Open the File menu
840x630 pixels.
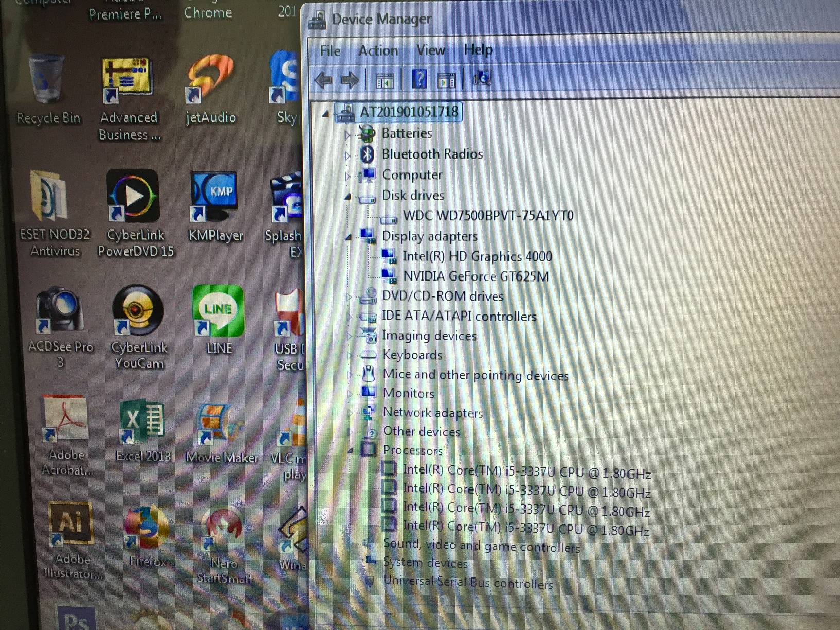click(330, 51)
